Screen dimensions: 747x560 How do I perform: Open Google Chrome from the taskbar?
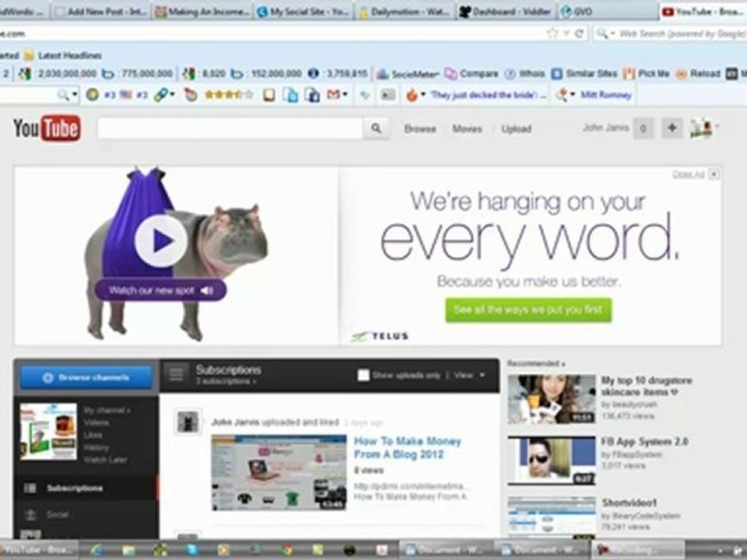coord(286,550)
